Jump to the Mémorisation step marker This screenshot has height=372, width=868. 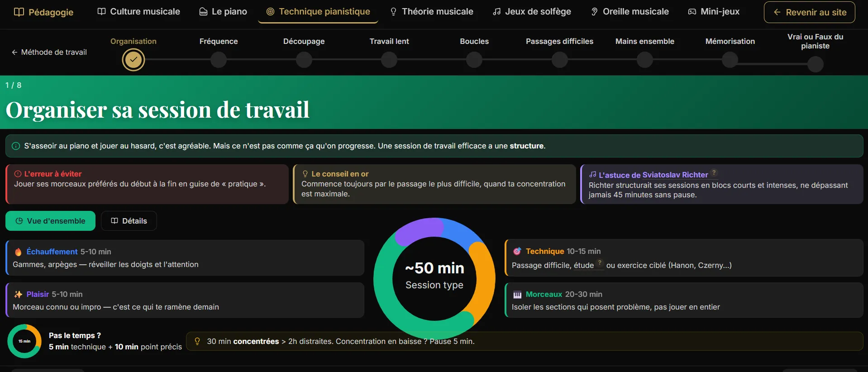[x=730, y=59]
